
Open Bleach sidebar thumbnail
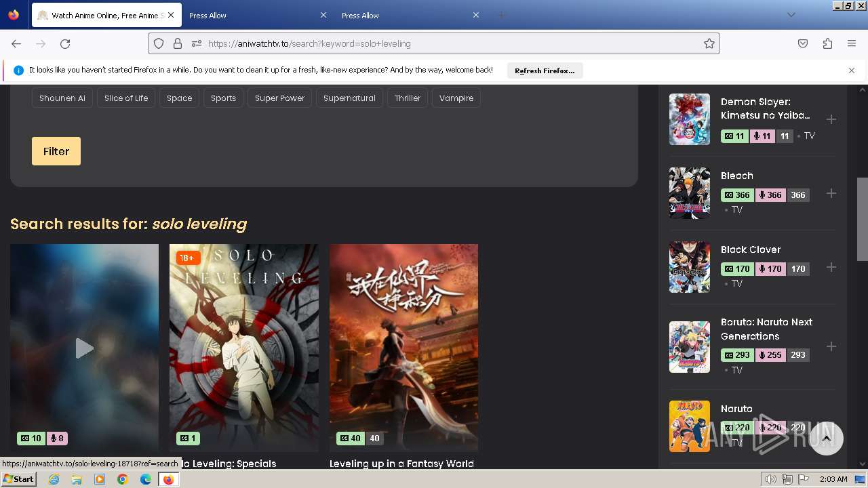pyautogui.click(x=690, y=193)
